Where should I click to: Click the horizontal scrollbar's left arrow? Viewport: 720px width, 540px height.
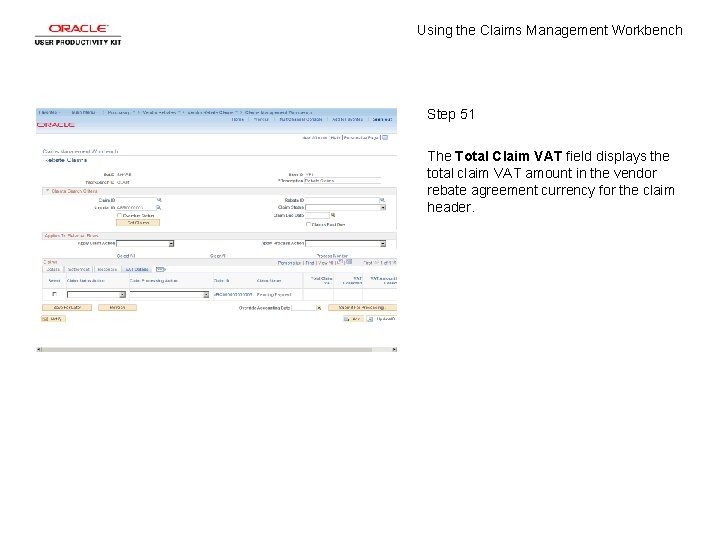[x=39, y=349]
